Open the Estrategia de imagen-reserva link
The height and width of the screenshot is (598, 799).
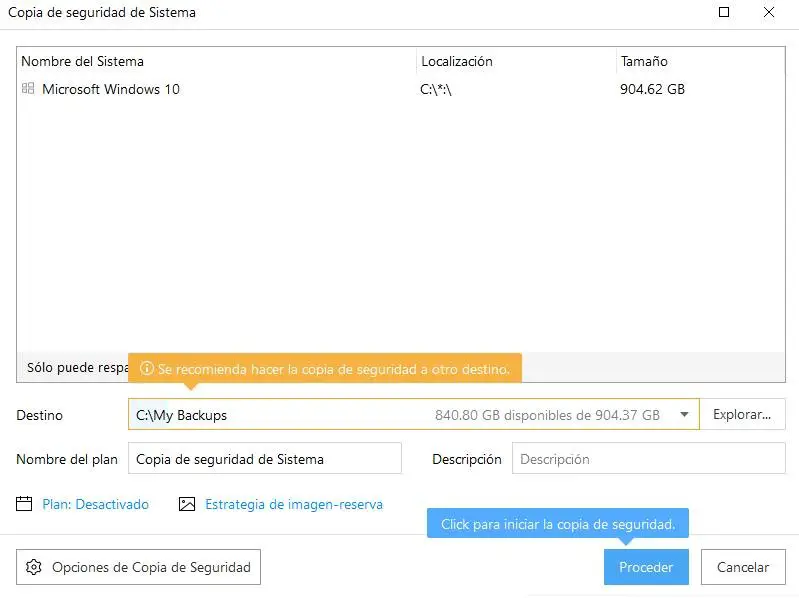pos(294,504)
